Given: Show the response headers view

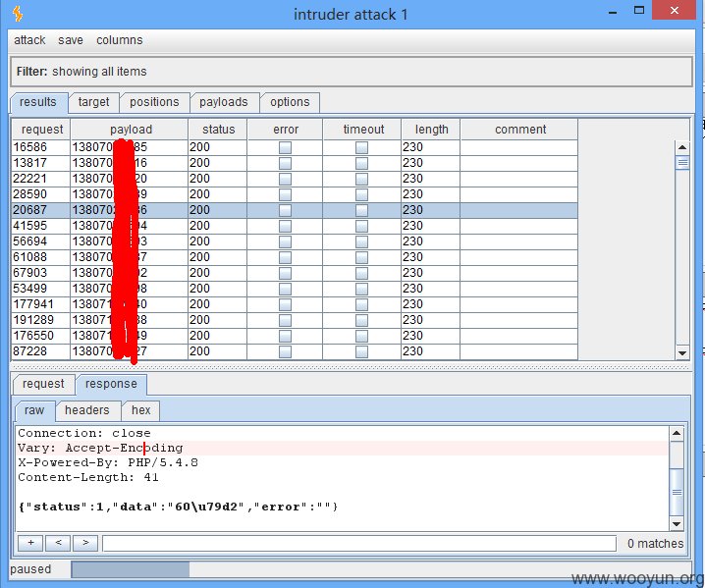Looking at the screenshot, I should [x=86, y=410].
